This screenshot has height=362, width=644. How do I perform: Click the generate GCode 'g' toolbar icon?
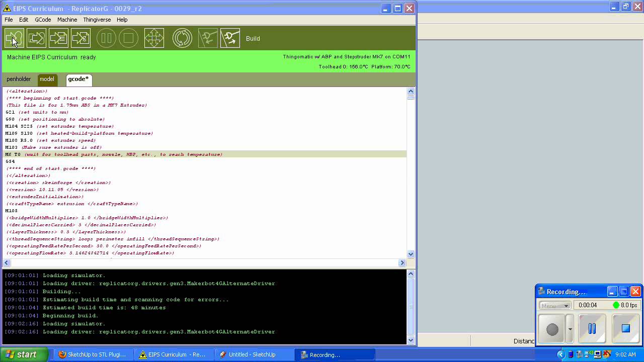[80, 38]
